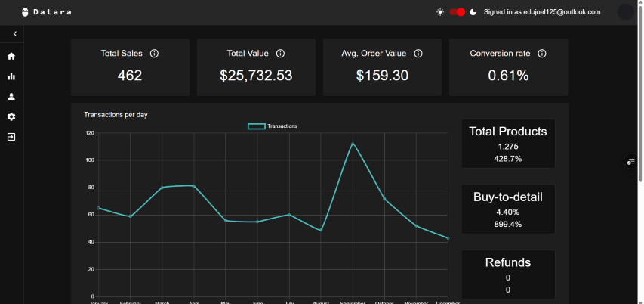Click the 1.275 Total Products value

pos(508,147)
